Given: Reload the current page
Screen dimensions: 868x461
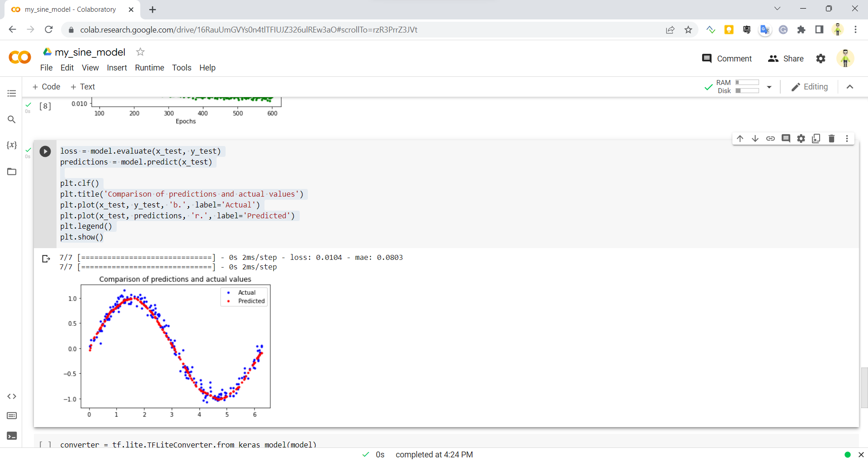Looking at the screenshot, I should pyautogui.click(x=49, y=30).
